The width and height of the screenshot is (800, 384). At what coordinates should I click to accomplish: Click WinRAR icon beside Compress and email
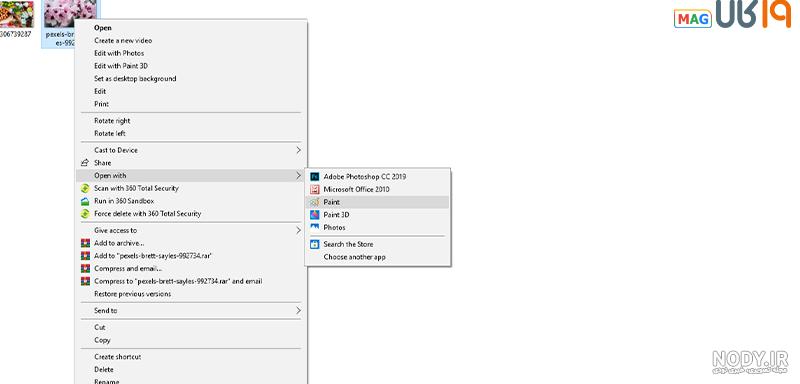click(85, 268)
